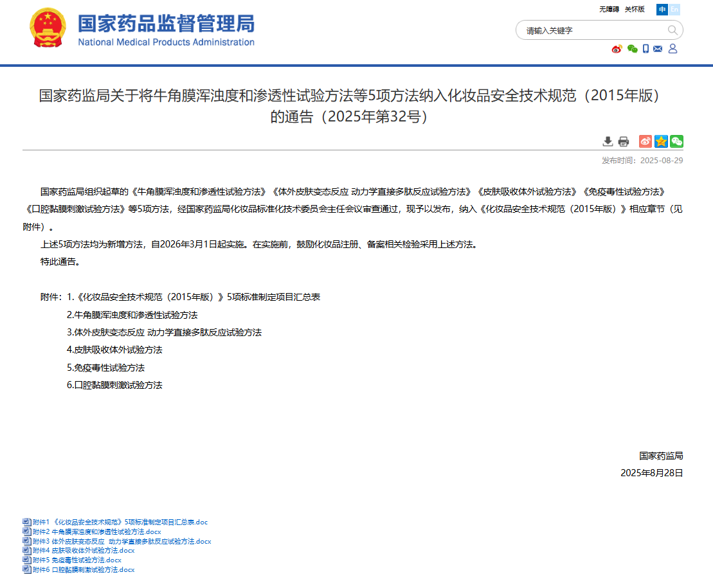
Task: Share article via green WeChat share button
Action: 676,141
